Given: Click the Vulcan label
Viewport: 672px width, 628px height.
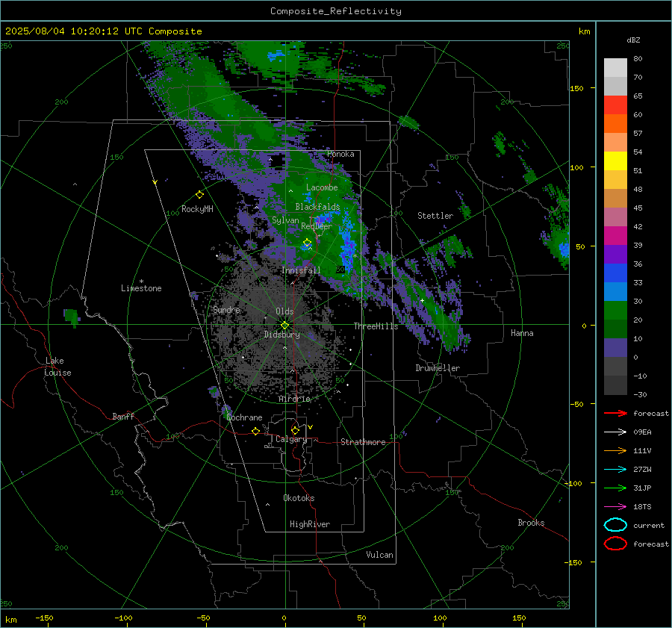Looking at the screenshot, I should pyautogui.click(x=379, y=555).
